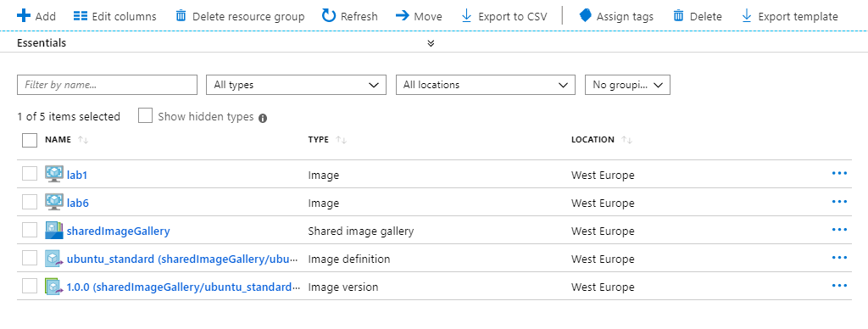Open the more options menu for lab1

(x=839, y=173)
